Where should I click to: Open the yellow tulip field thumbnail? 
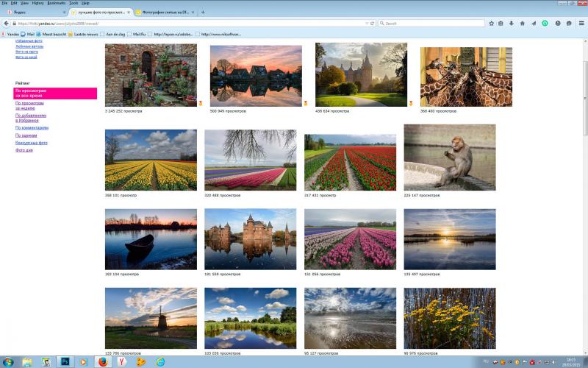[x=151, y=160]
